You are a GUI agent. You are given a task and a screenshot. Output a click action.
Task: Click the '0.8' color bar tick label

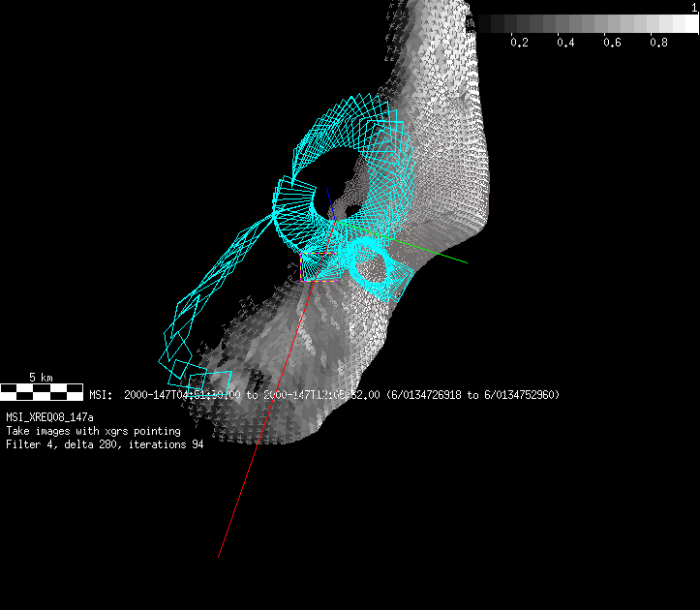658,43
